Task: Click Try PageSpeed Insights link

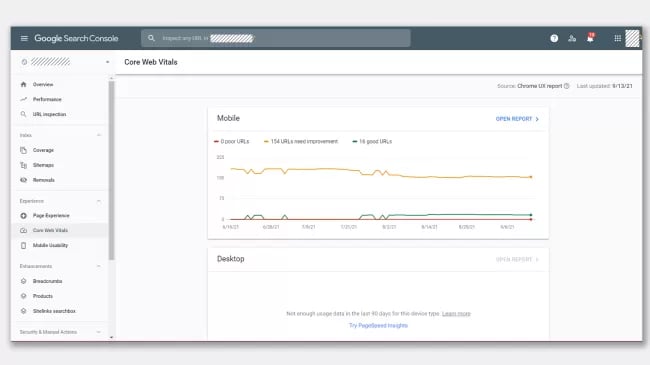Action: click(x=378, y=326)
